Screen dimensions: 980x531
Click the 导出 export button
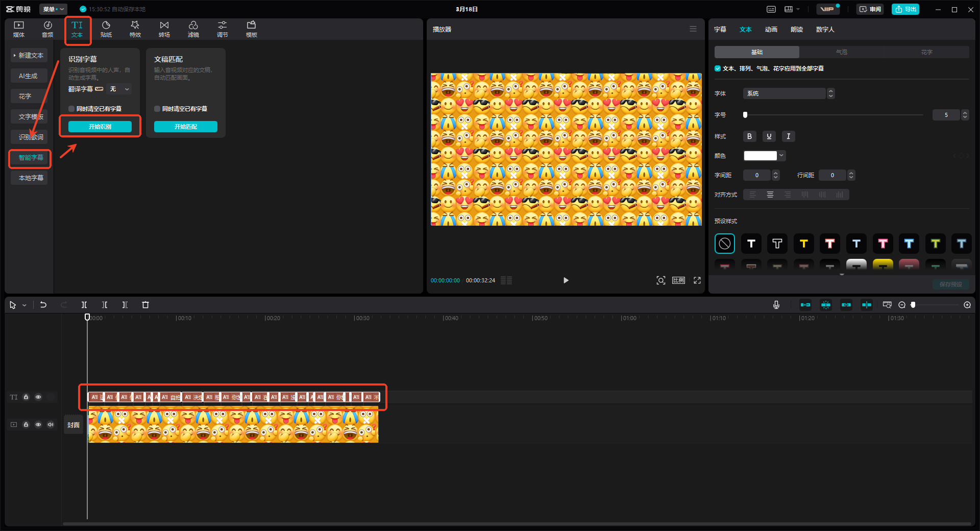[x=905, y=9]
